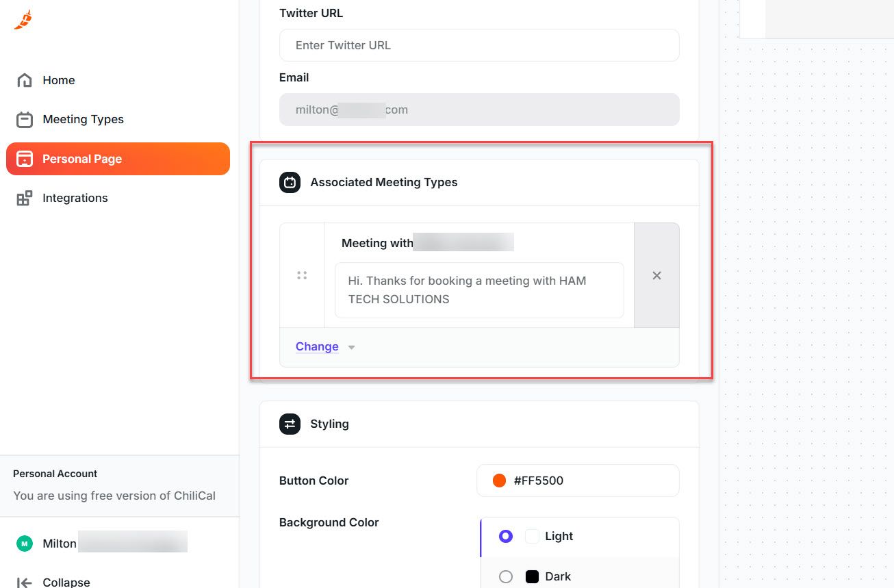The image size is (894, 588).
Task: Click the orange #FF5500 color swatch
Action: pos(499,480)
